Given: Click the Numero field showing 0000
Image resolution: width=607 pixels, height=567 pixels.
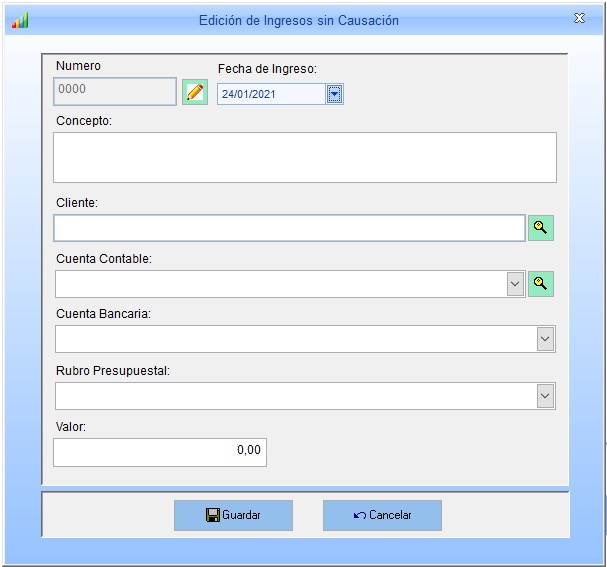Looking at the screenshot, I should click(114, 92).
